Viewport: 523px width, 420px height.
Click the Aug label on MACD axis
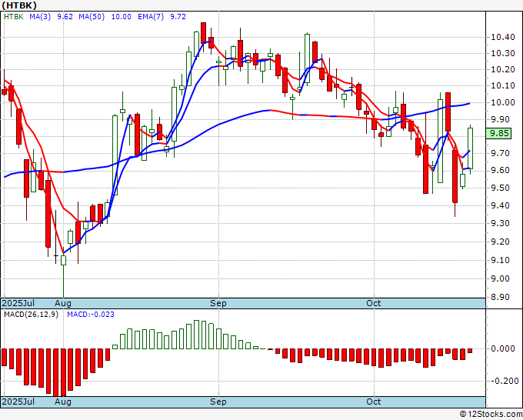(63, 402)
